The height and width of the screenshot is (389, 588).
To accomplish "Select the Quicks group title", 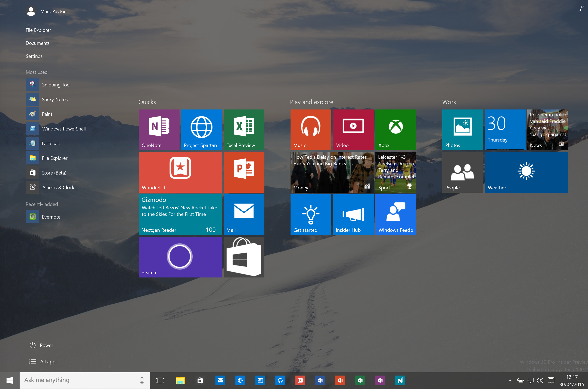I will 147,102.
